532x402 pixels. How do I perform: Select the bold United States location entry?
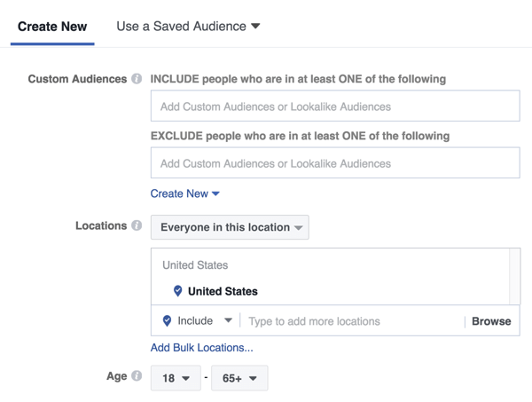[x=223, y=291]
